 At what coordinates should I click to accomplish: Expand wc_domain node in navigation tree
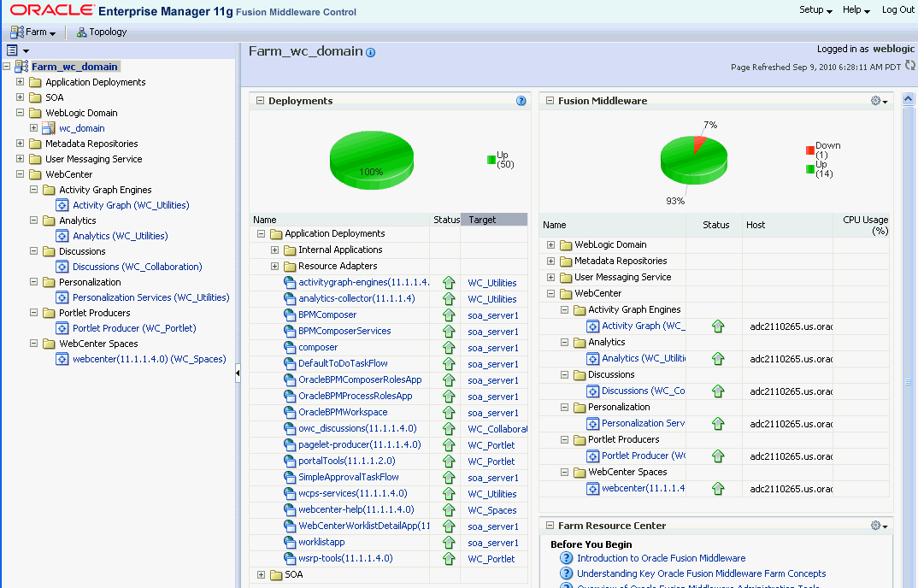pyautogui.click(x=33, y=127)
